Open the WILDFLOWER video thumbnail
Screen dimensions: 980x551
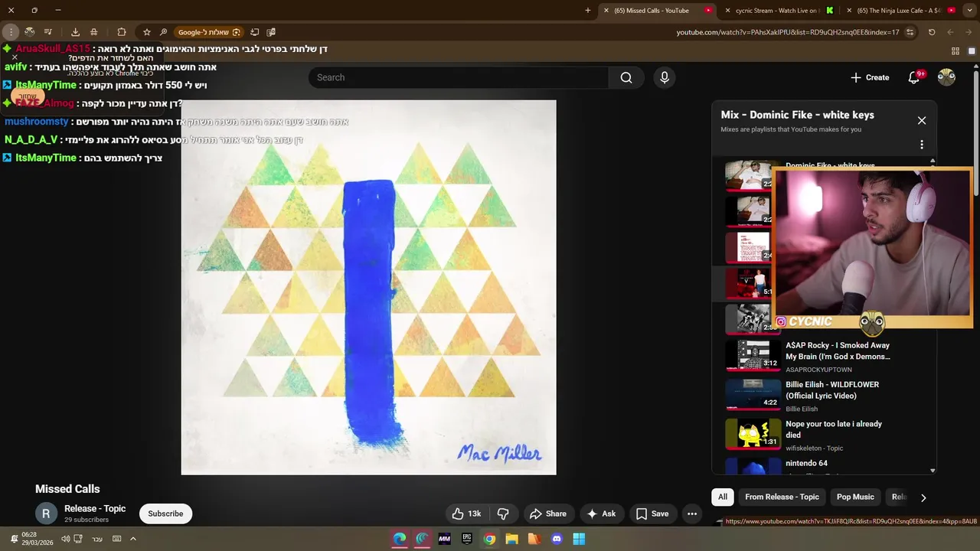753,395
